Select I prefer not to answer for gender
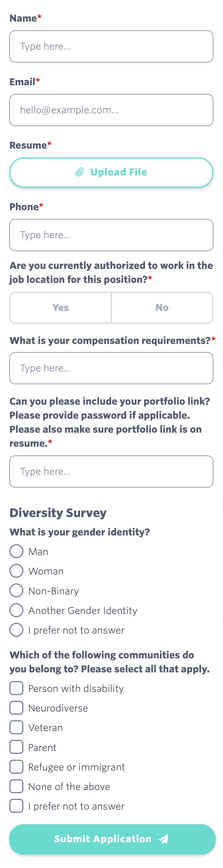 (16, 629)
